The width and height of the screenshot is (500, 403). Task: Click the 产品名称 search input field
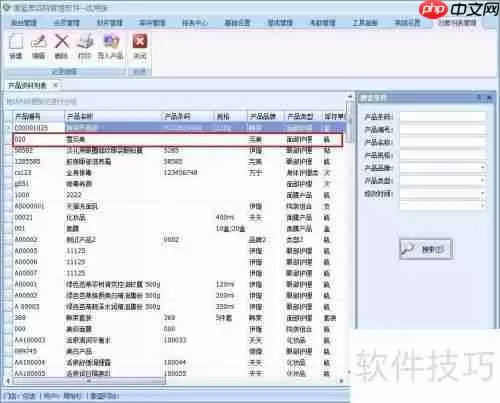point(442,142)
